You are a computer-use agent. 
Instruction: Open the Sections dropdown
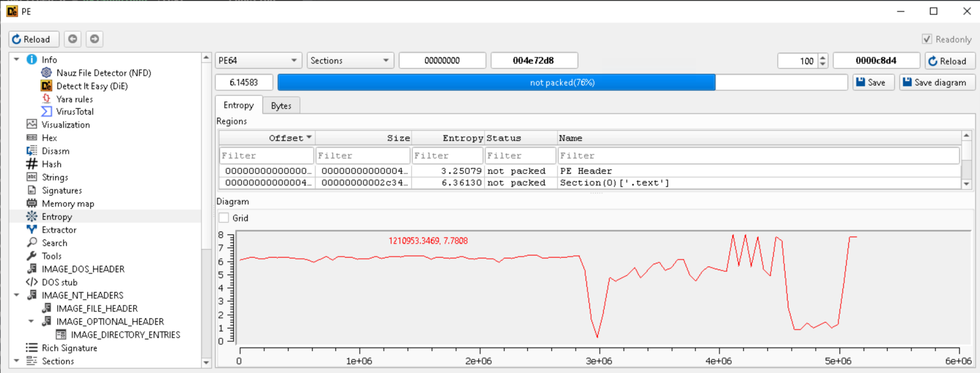coord(350,61)
